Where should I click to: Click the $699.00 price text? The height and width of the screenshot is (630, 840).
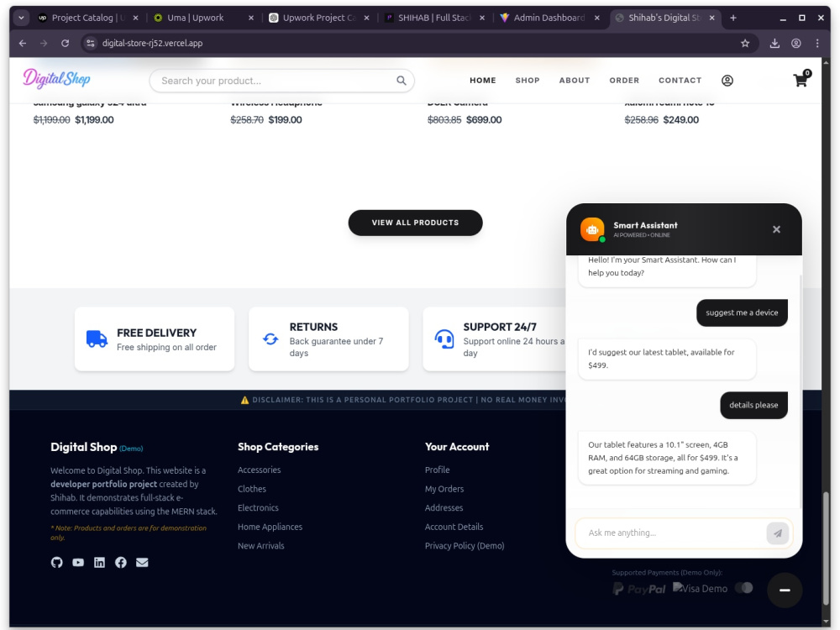click(484, 120)
